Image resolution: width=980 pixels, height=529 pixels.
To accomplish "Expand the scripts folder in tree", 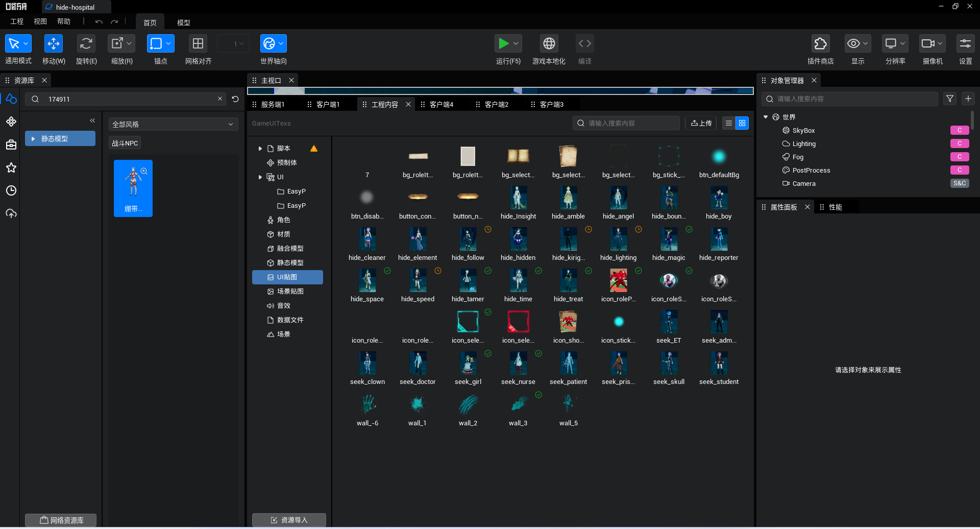I will click(260, 149).
